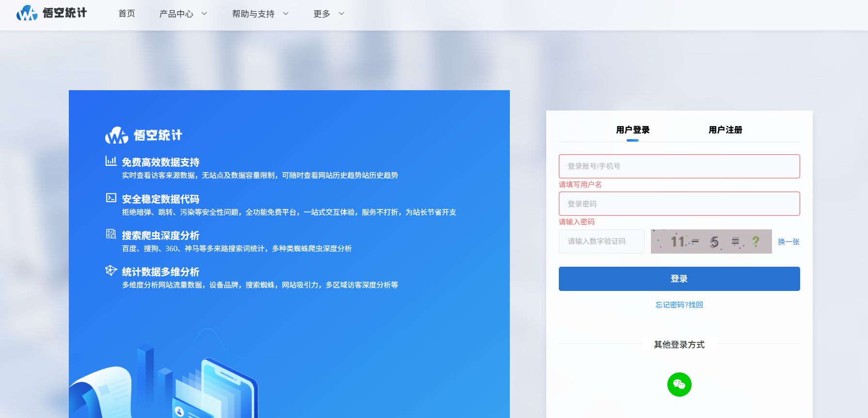Viewport: 868px width, 418px height.
Task: Focus the 登录账号/手机号 input field
Action: point(679,166)
